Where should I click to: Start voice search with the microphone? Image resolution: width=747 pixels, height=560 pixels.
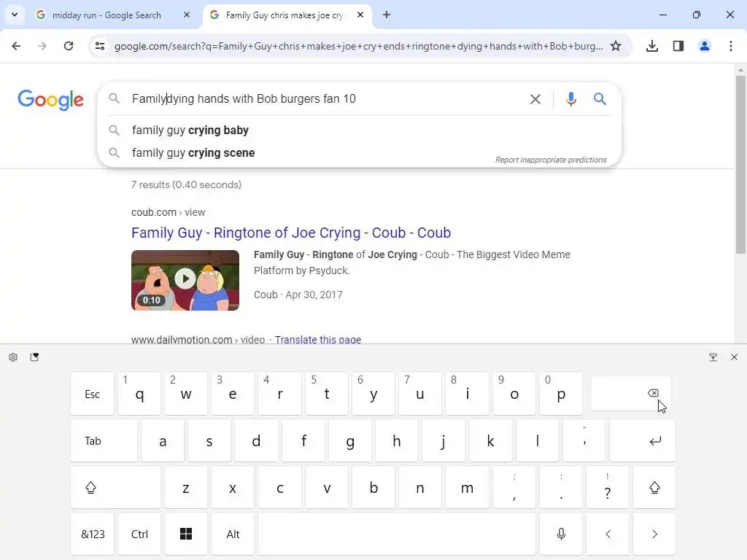pyautogui.click(x=571, y=99)
